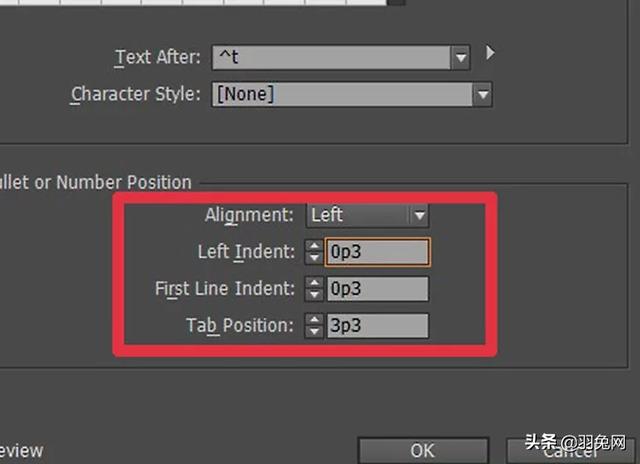
Task: Click into the Text After field
Action: pyautogui.click(x=330, y=58)
